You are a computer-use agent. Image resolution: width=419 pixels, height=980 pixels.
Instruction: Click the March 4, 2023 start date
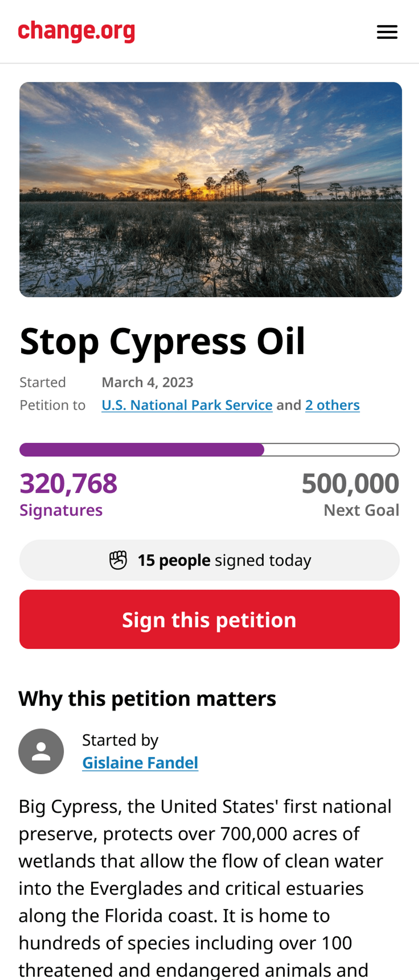(x=147, y=382)
